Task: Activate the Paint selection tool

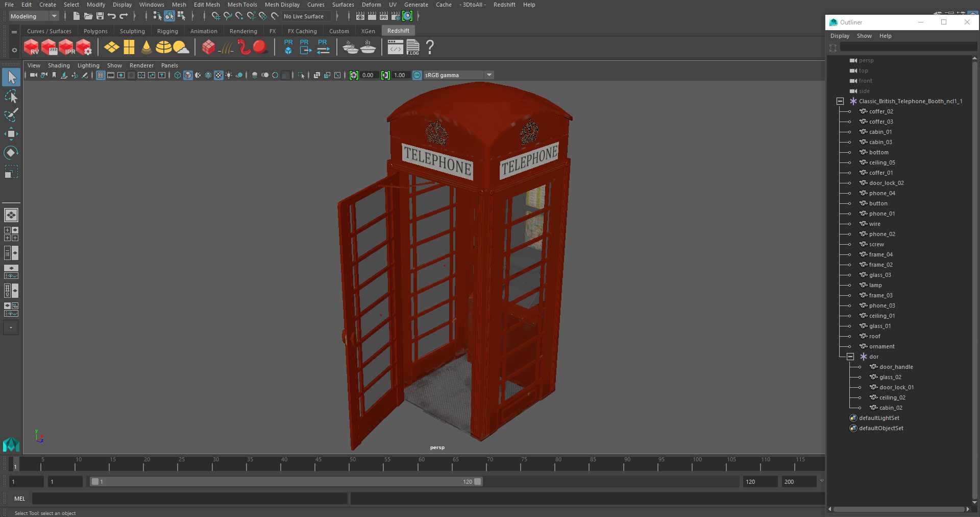Action: click(x=11, y=115)
